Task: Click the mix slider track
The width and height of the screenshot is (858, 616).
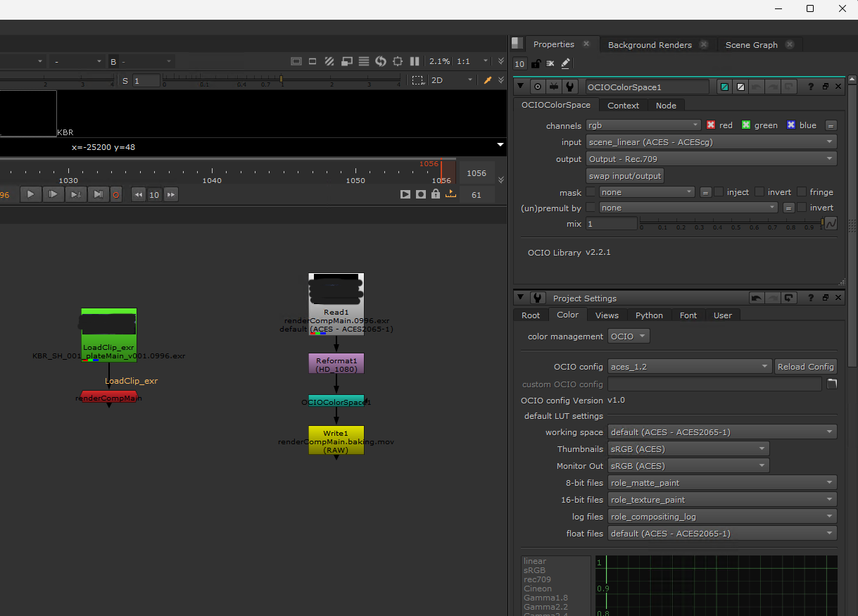Action: pos(731,222)
